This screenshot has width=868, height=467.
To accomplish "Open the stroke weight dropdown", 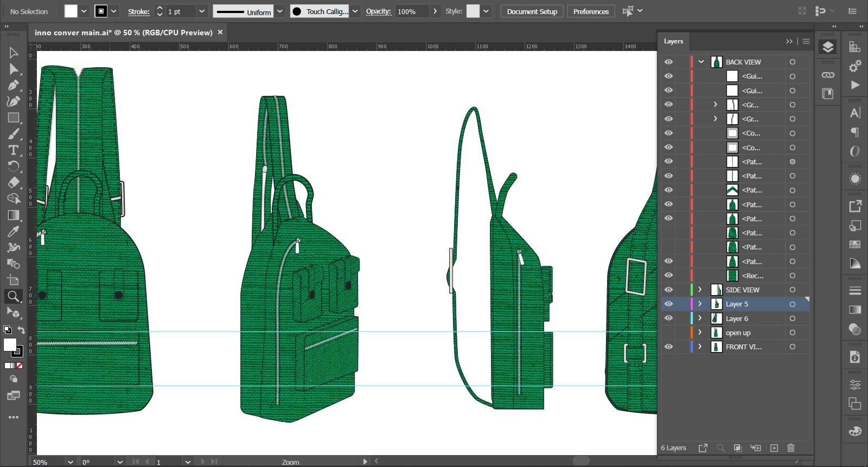I will (202, 11).
